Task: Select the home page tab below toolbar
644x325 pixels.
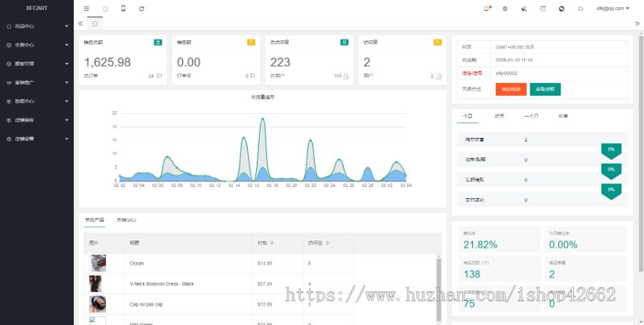Action: (95, 24)
